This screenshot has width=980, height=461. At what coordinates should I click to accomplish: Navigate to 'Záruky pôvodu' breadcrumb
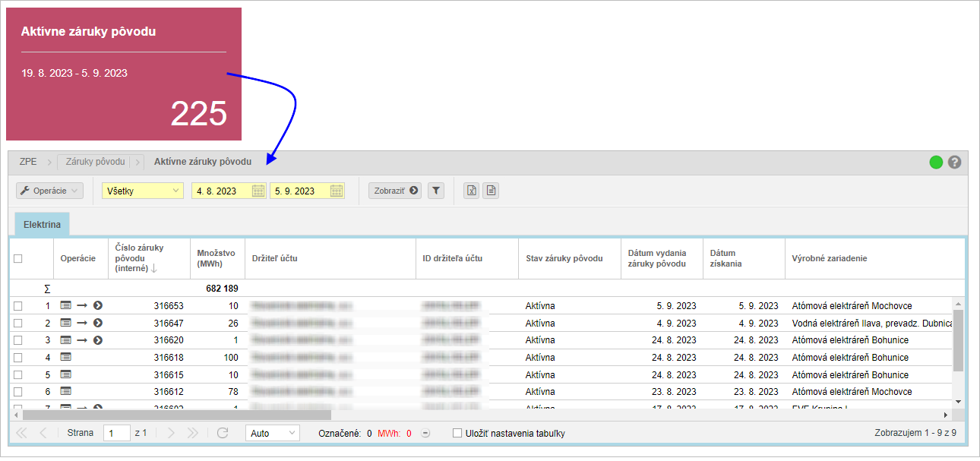coord(95,162)
